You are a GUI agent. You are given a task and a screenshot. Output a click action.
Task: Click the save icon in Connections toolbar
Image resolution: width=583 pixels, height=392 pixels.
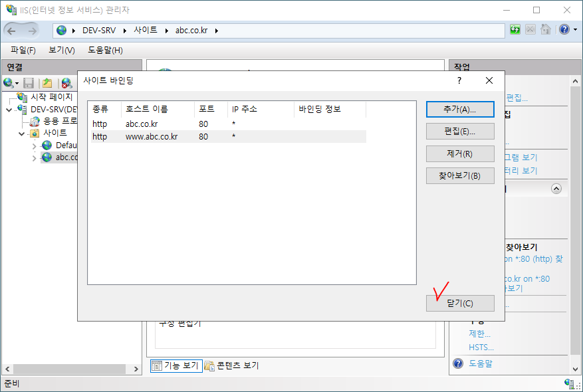pos(29,83)
